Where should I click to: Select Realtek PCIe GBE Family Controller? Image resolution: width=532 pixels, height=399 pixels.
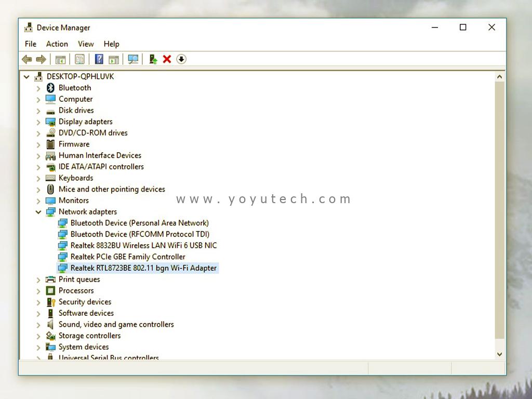[x=128, y=257]
